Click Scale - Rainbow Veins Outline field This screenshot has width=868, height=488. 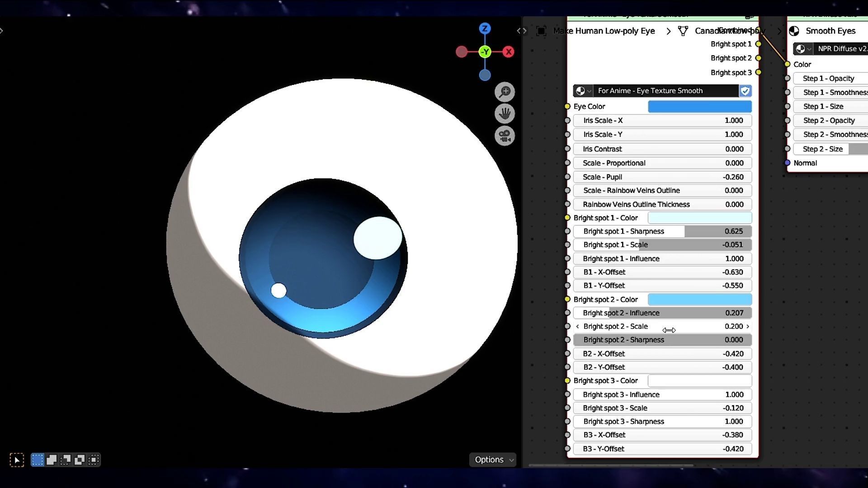tap(663, 191)
